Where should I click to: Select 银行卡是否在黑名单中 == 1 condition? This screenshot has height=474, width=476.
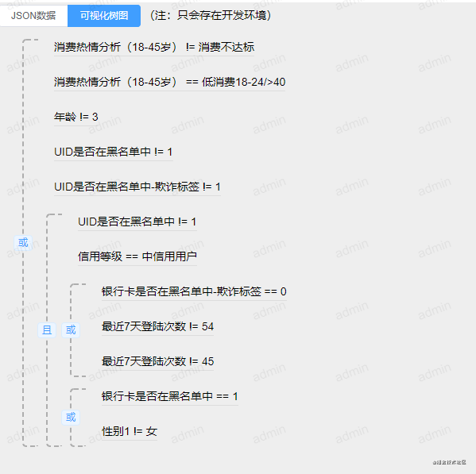pos(170,396)
